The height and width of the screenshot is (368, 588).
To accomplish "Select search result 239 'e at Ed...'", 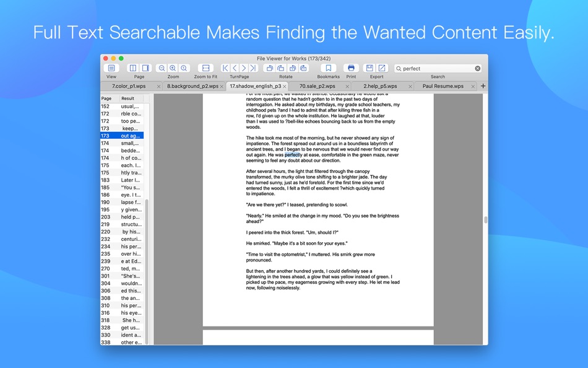I will tap(122, 261).
